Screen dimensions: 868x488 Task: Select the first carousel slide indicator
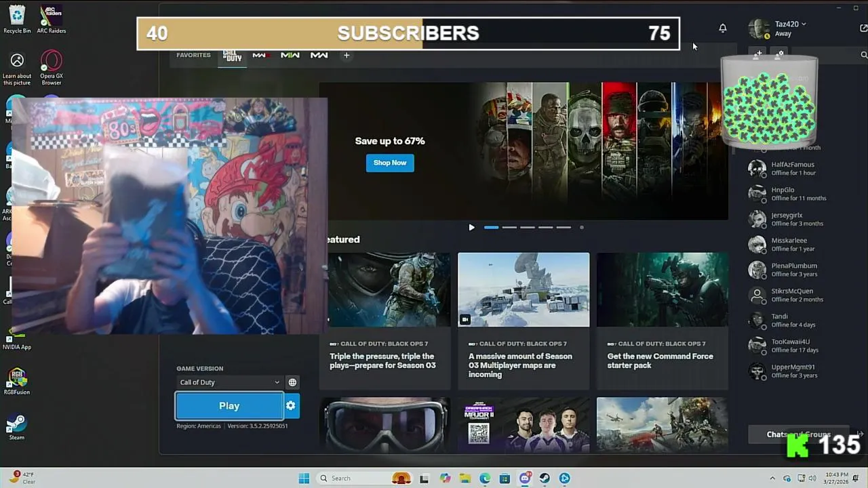click(492, 228)
